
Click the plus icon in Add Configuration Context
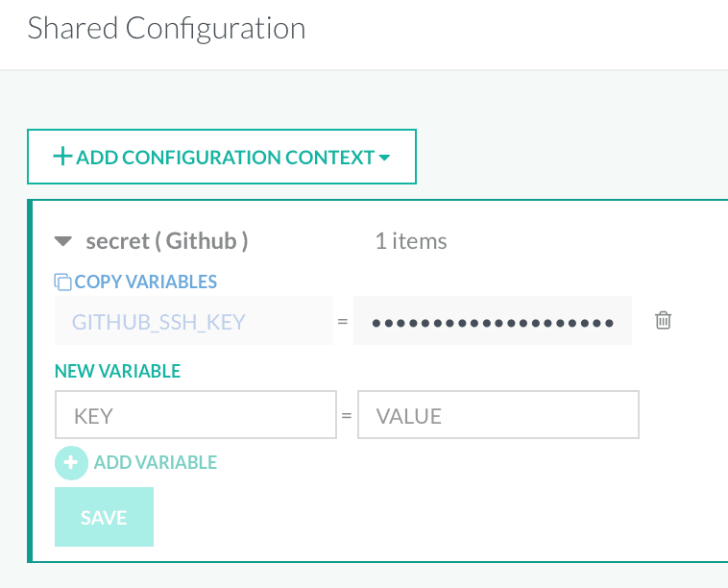coord(62,157)
